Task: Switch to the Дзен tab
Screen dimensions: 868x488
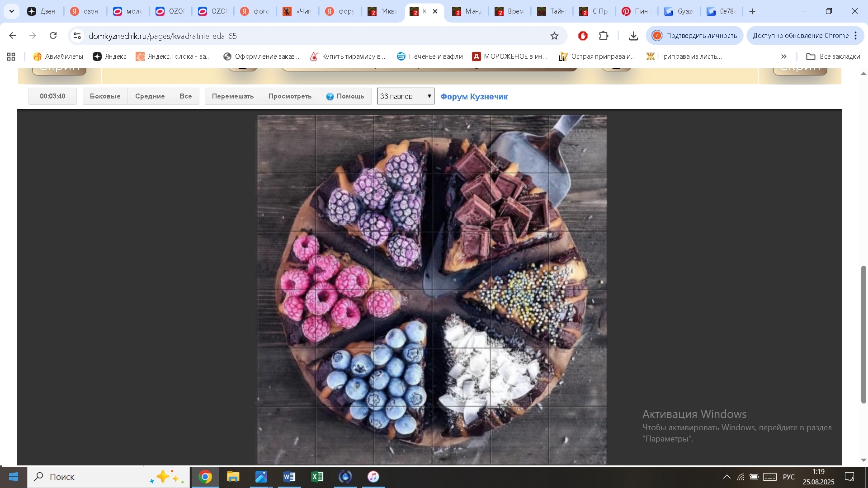Action: [42, 11]
